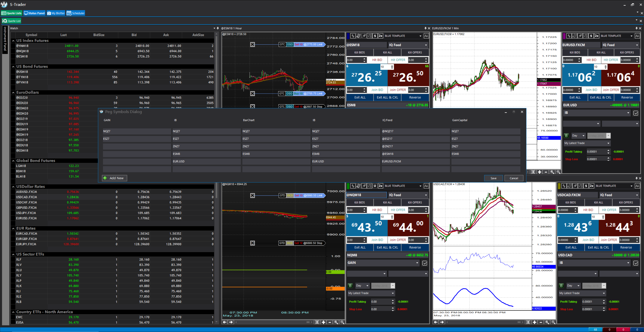
Task: Remove the Sell 10 @6880.50 Stop order marker
Action: (x=253, y=243)
